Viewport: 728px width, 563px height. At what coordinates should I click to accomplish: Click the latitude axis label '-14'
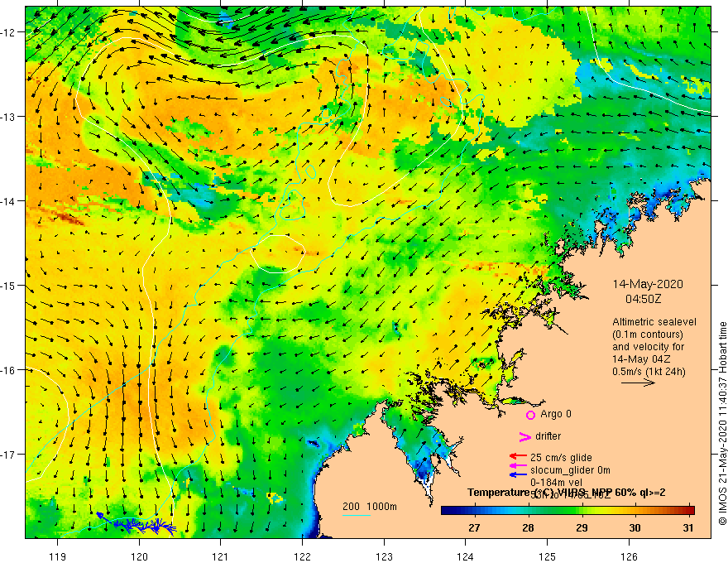coord(9,201)
